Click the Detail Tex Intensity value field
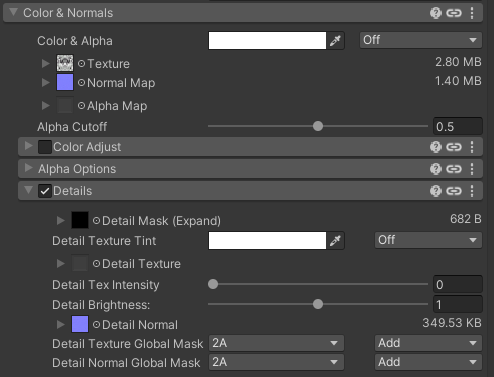The width and height of the screenshot is (494, 377). coord(458,284)
